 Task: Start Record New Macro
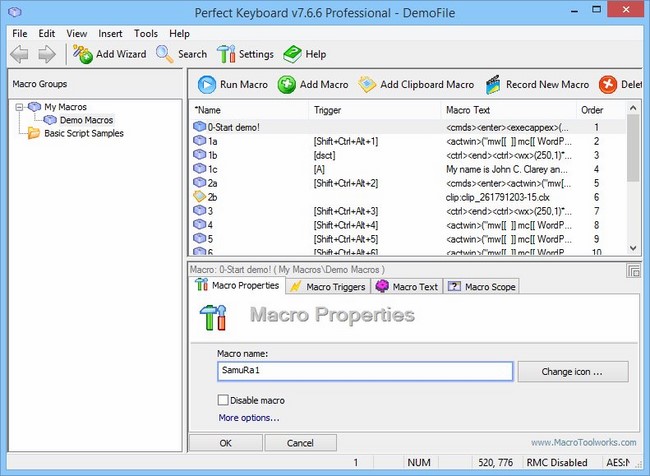click(x=494, y=85)
